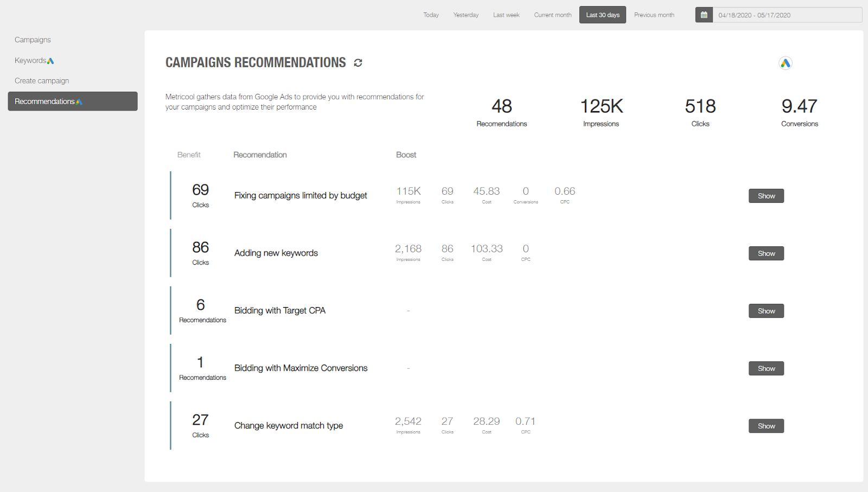Click 'Fixing campaigns limited by budget' text
This screenshot has height=492, width=868.
[x=301, y=195]
